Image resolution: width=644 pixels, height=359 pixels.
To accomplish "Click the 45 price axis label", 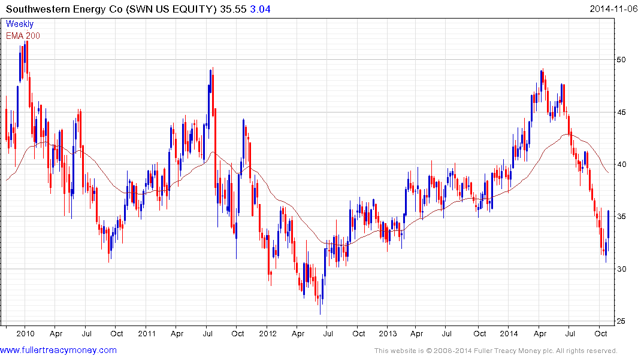I will tap(621, 112).
